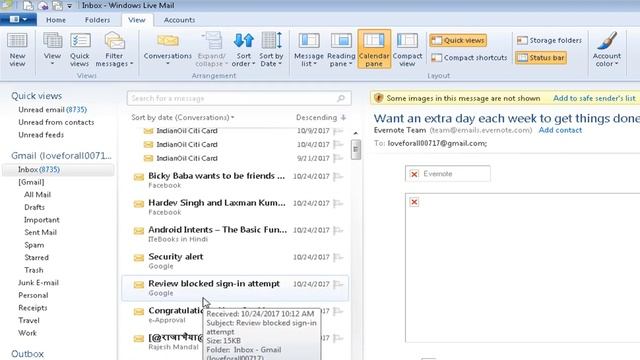
Task: Open the Reading pane options
Action: click(341, 50)
